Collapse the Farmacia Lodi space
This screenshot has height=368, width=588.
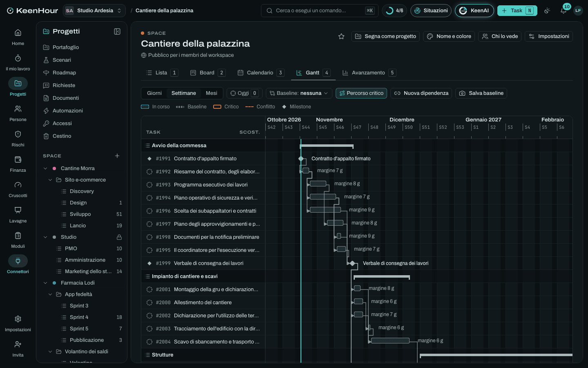pos(45,283)
